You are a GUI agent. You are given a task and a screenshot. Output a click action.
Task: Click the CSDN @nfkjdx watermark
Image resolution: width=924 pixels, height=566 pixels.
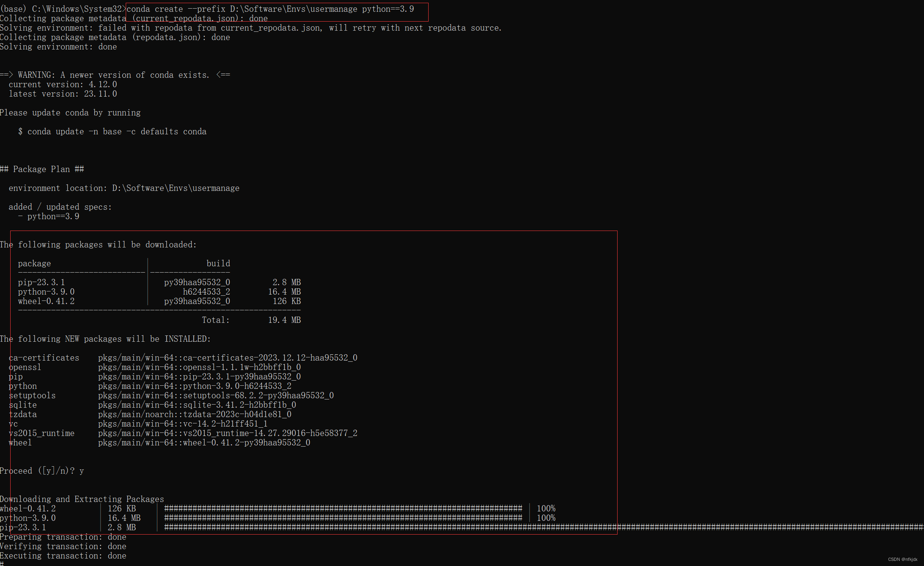pos(902,559)
